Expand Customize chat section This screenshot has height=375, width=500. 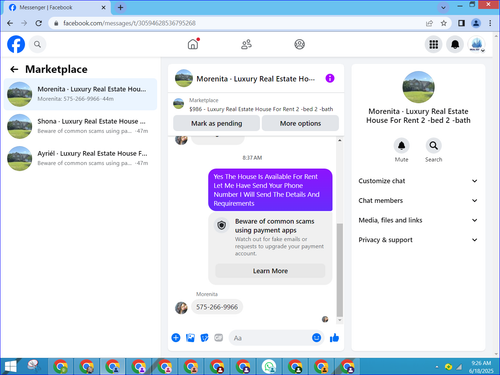[x=418, y=181]
